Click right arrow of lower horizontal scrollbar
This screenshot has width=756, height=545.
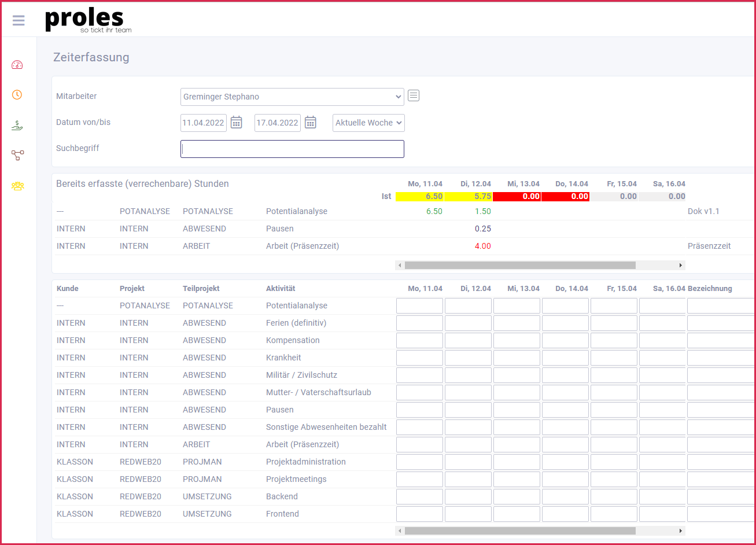pos(681,531)
